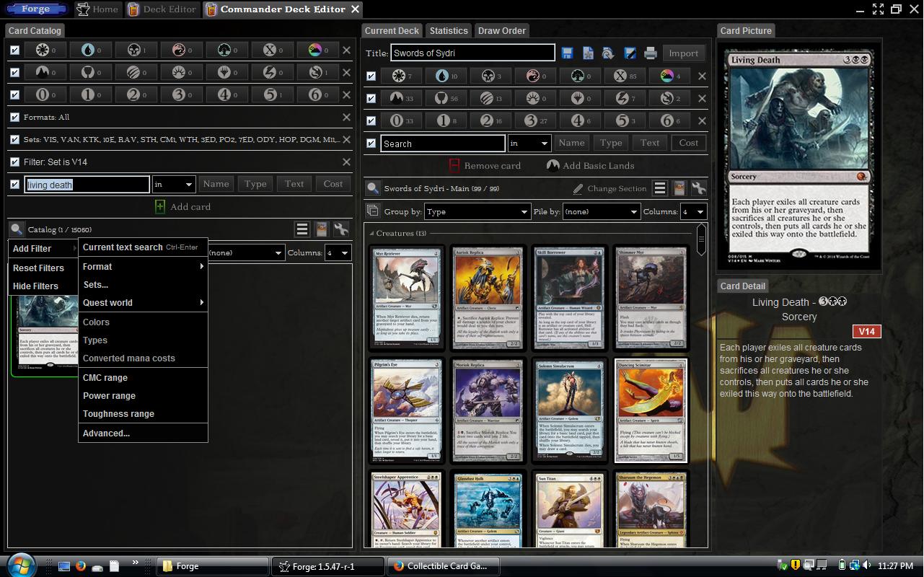Viewport: 924px width, 577px height.
Task: Toggle deck Creature filter showing 13
Action: (x=490, y=98)
